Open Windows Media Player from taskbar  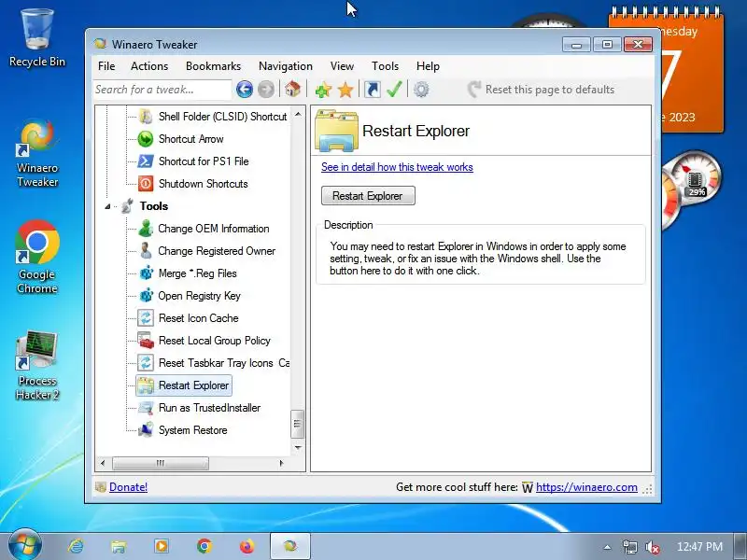162,546
